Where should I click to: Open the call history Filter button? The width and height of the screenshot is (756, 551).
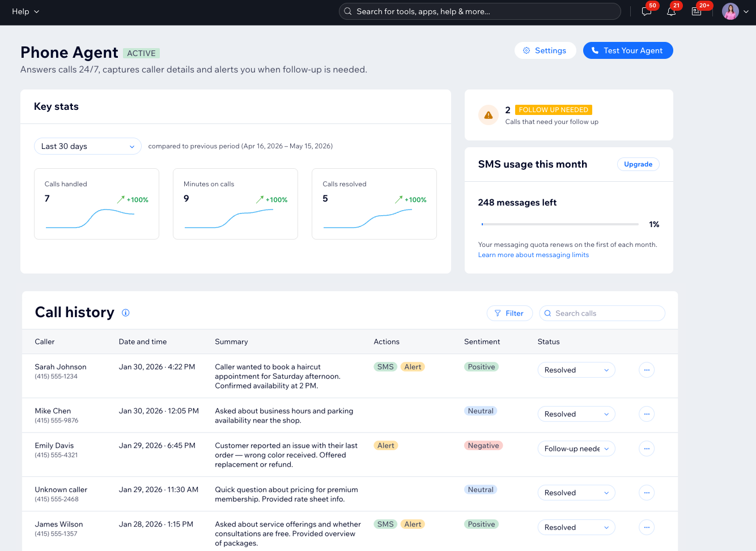coord(509,313)
